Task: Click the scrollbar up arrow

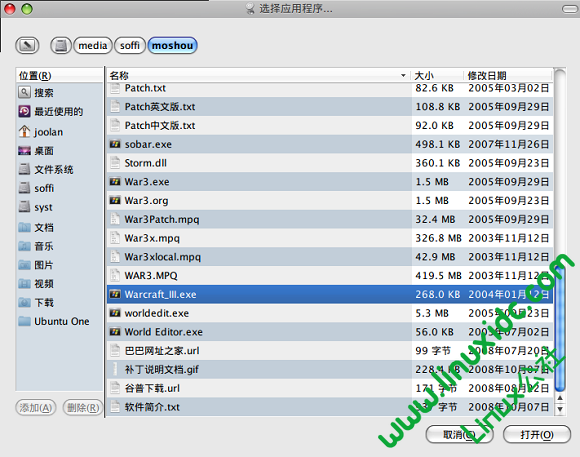Action: click(x=560, y=398)
